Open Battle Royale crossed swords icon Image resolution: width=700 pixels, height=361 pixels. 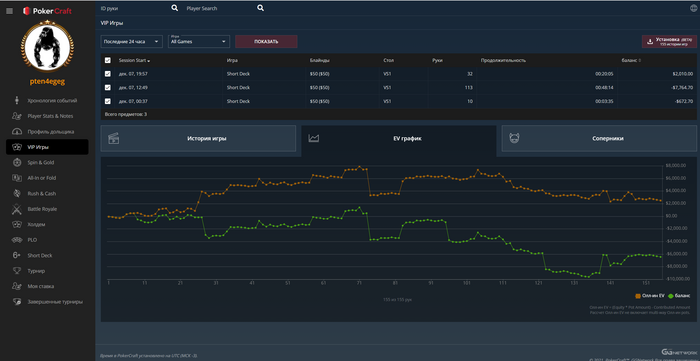(17, 209)
